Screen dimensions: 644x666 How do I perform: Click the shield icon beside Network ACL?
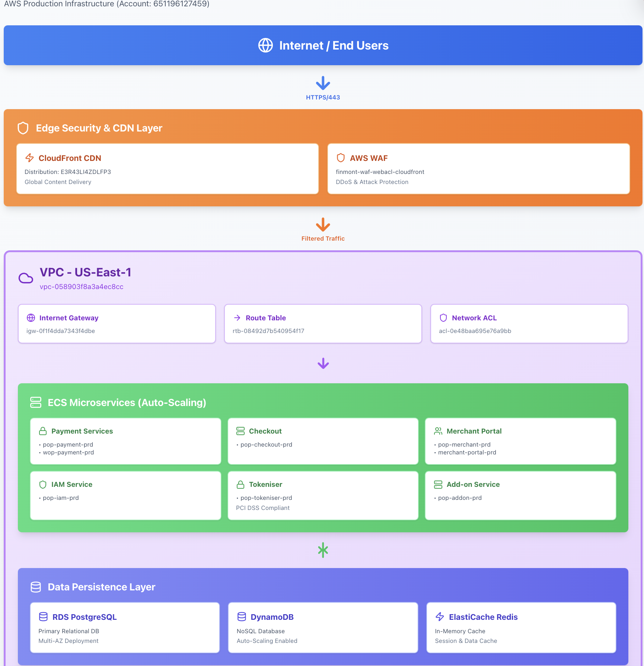tap(443, 318)
